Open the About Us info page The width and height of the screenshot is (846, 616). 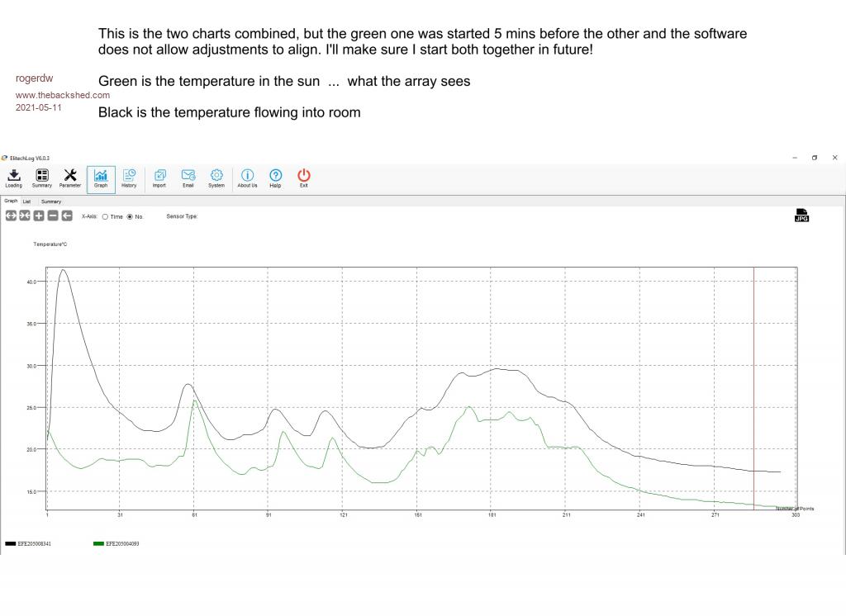point(247,178)
